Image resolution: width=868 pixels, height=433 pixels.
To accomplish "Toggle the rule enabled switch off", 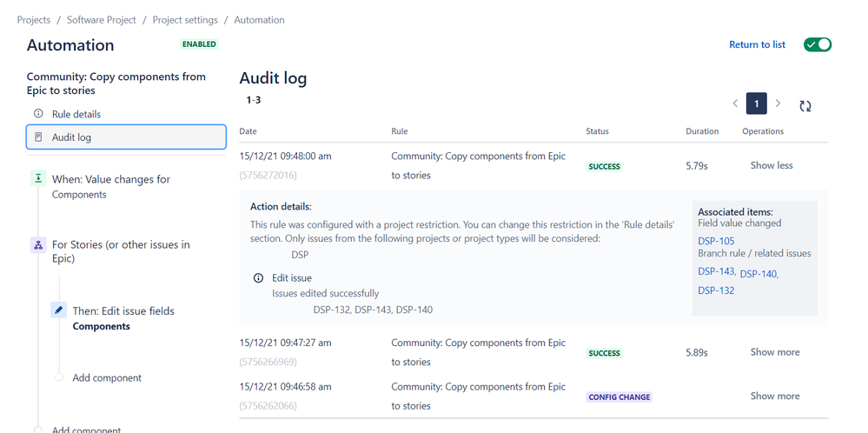I will pos(818,45).
